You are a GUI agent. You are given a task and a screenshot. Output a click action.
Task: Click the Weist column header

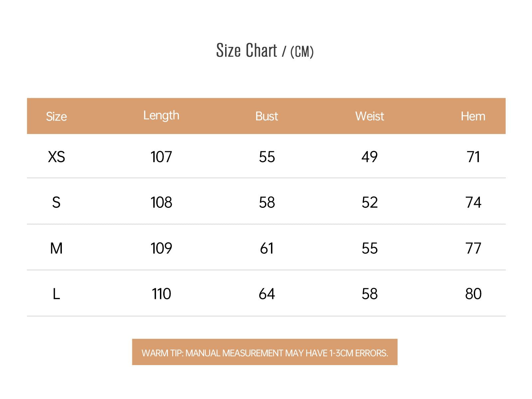(x=369, y=116)
